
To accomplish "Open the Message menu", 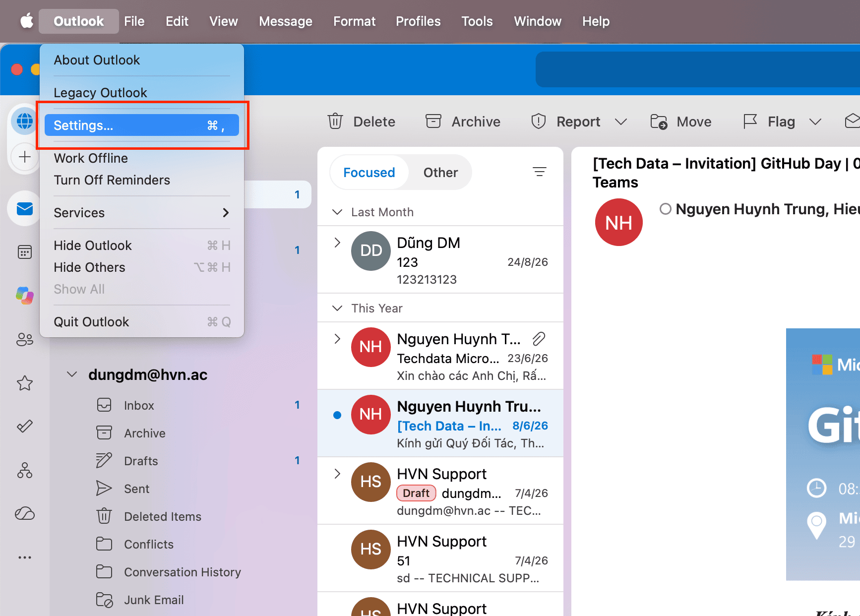I will [286, 21].
